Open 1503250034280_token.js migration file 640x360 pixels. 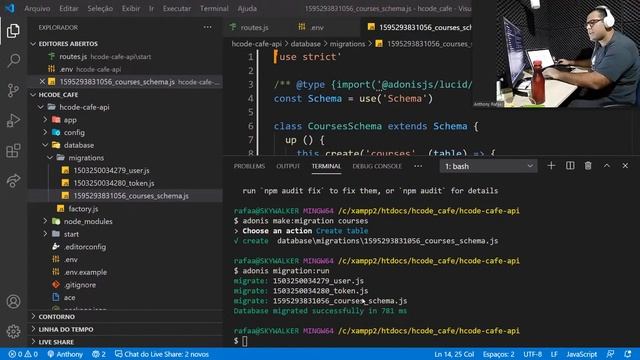(125, 183)
